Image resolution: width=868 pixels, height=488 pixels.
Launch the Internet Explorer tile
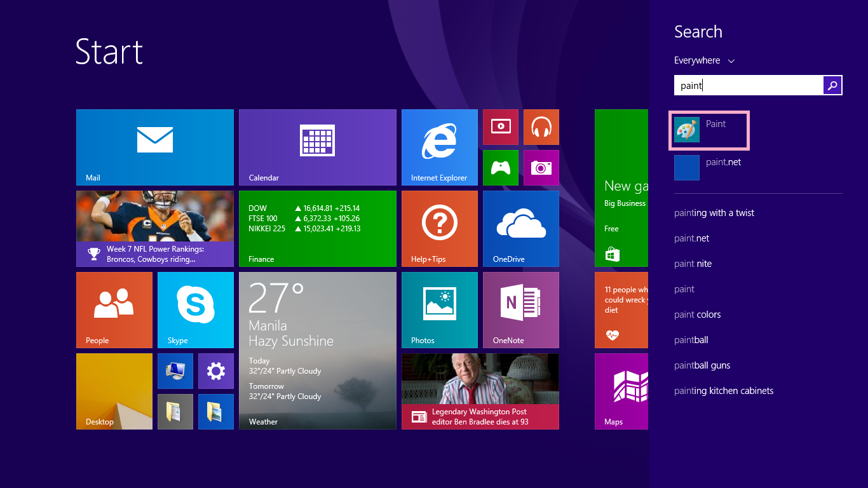[x=440, y=147]
